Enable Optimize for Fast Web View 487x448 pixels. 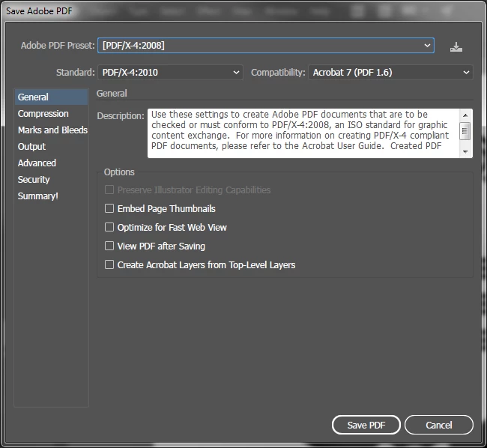tap(109, 227)
